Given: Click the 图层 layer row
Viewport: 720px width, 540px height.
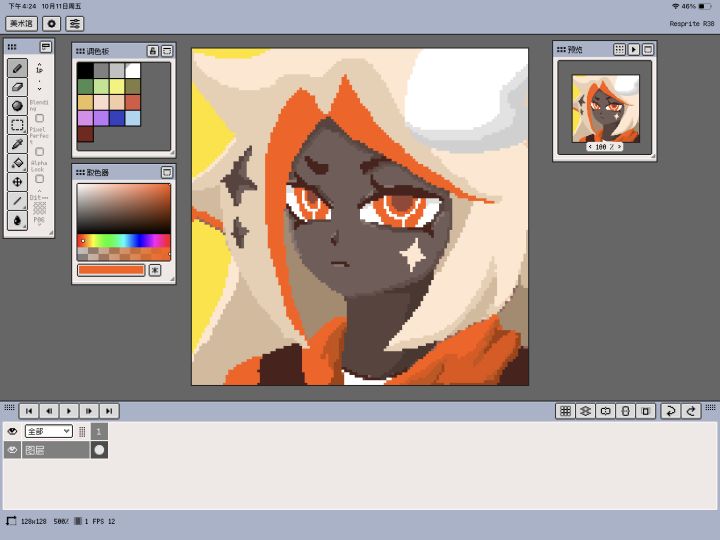Looking at the screenshot, I should pos(56,450).
